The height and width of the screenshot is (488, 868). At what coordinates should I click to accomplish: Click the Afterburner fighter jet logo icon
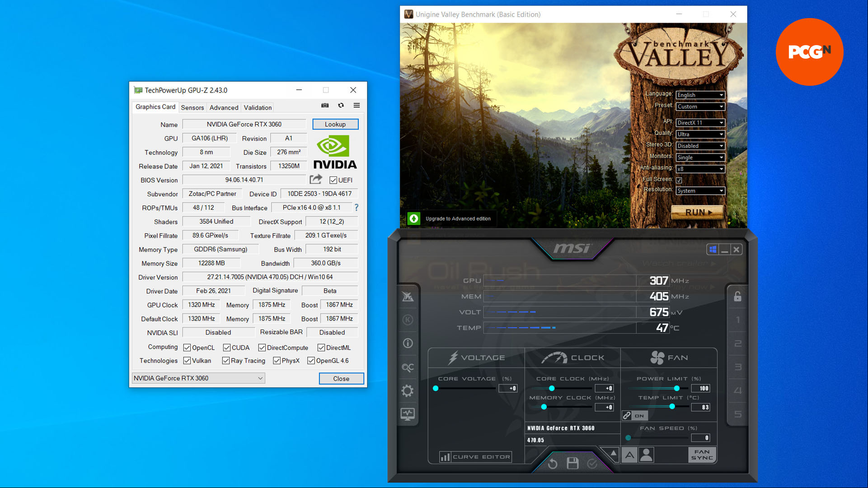tap(408, 297)
